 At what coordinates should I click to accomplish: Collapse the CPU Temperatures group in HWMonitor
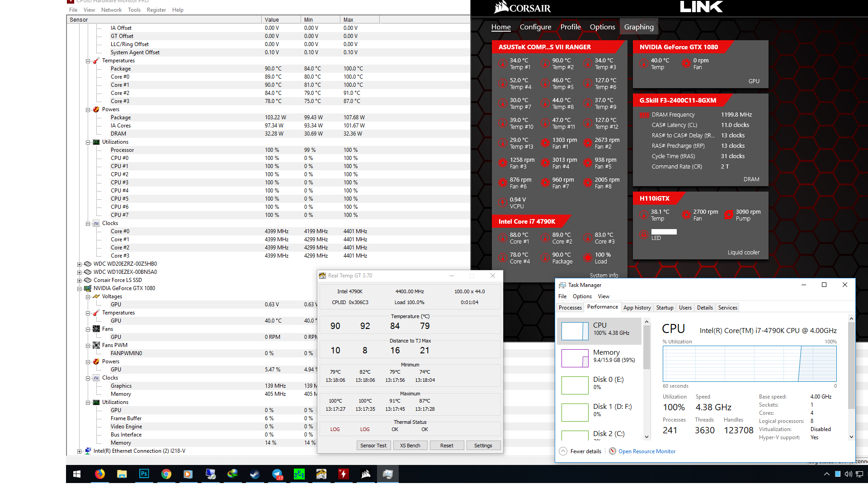(x=88, y=61)
